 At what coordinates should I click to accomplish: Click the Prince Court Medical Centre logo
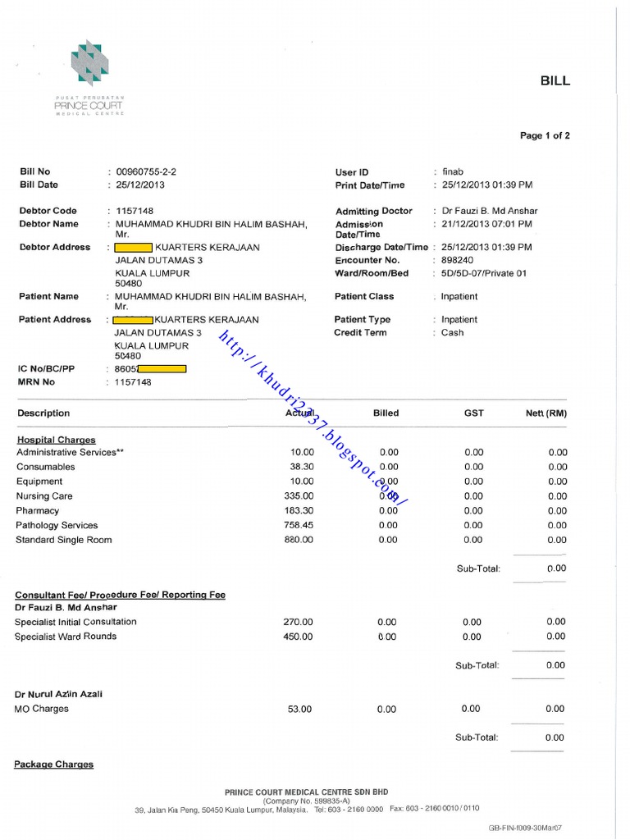point(89,78)
